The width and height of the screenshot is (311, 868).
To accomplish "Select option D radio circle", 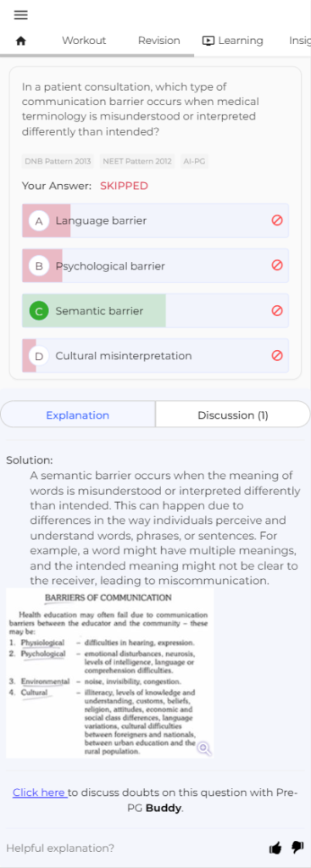I will (39, 356).
